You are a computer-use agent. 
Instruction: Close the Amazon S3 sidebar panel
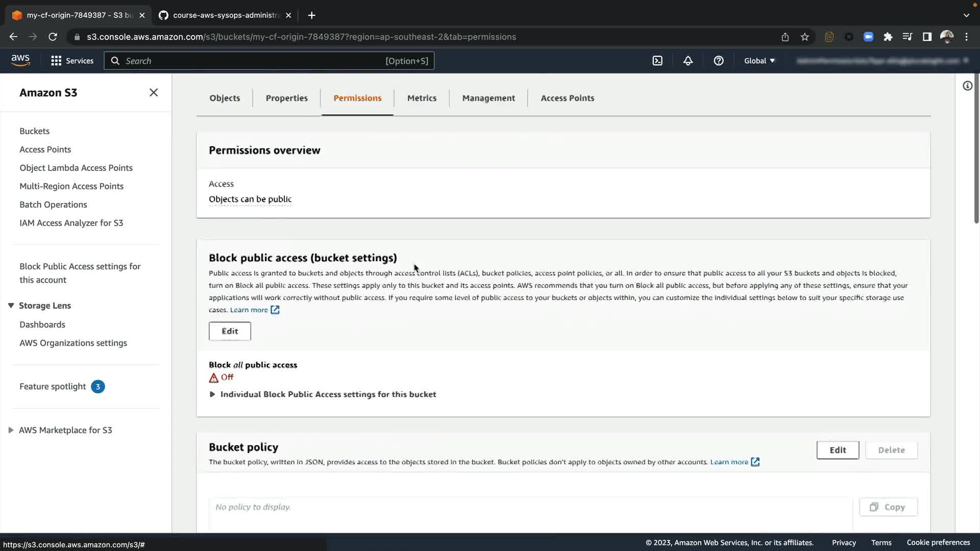pos(154,92)
